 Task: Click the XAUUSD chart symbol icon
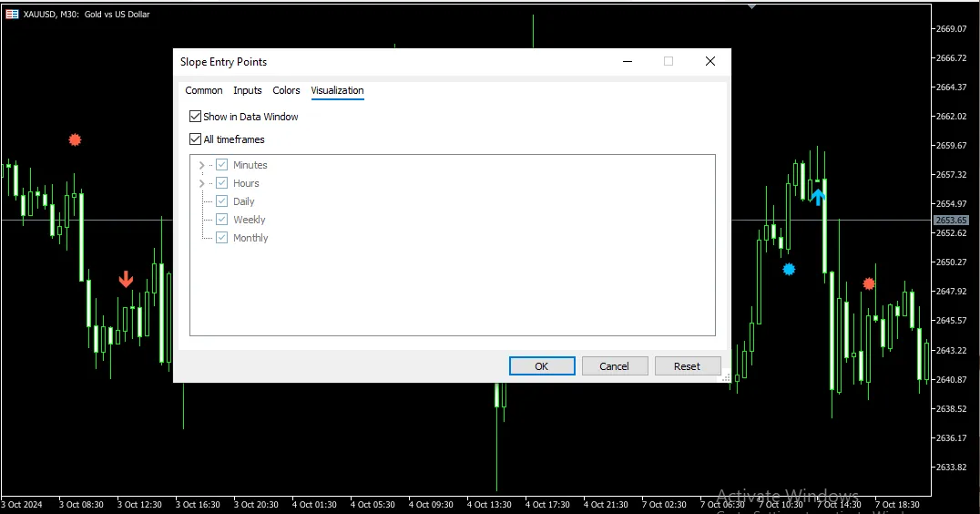[12, 15]
